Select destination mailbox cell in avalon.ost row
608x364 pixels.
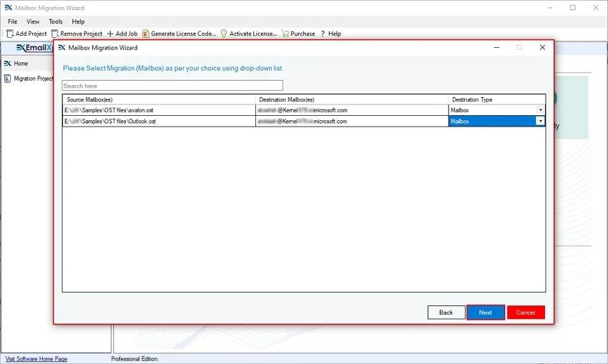click(352, 110)
